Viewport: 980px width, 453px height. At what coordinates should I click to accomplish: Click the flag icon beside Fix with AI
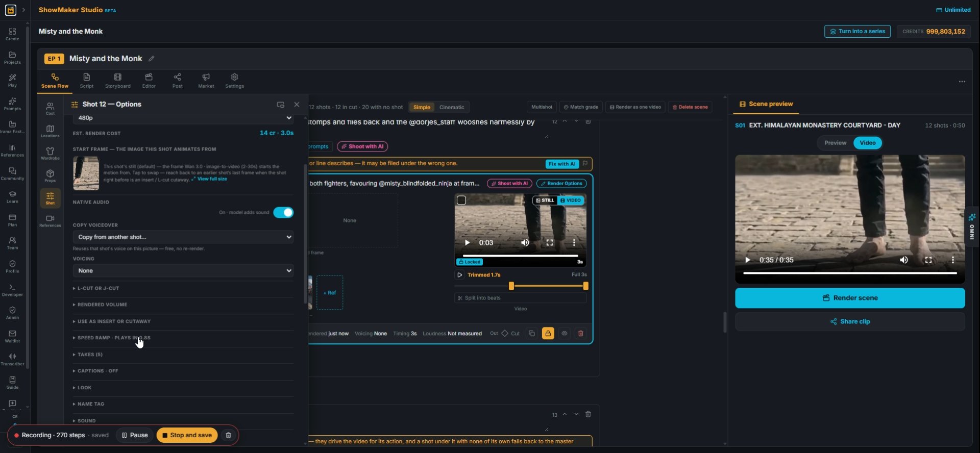pos(585,164)
